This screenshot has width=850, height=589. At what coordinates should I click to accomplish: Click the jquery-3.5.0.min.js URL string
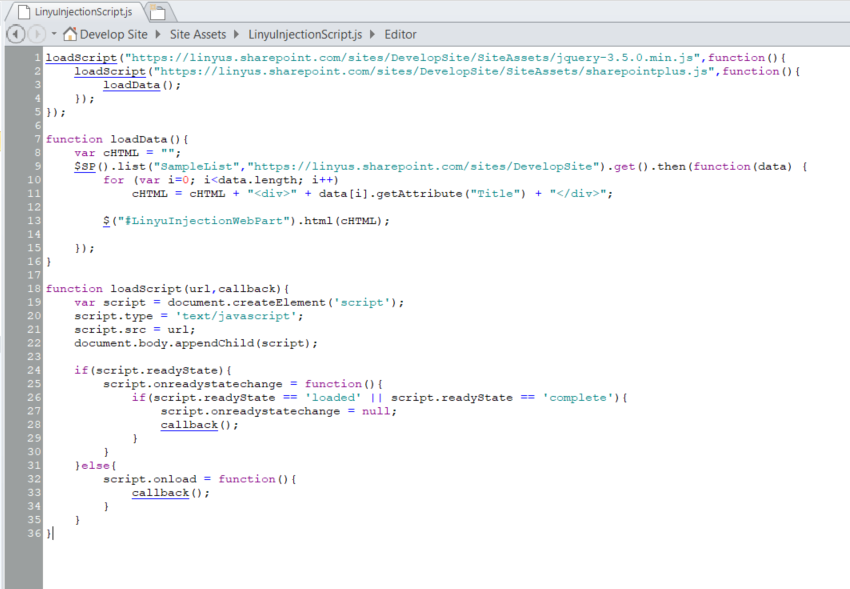pyautogui.click(x=413, y=57)
